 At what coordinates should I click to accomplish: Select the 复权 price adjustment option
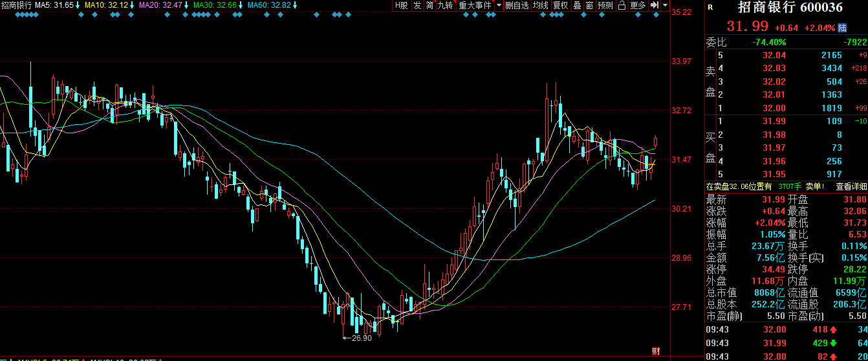click(x=560, y=5)
